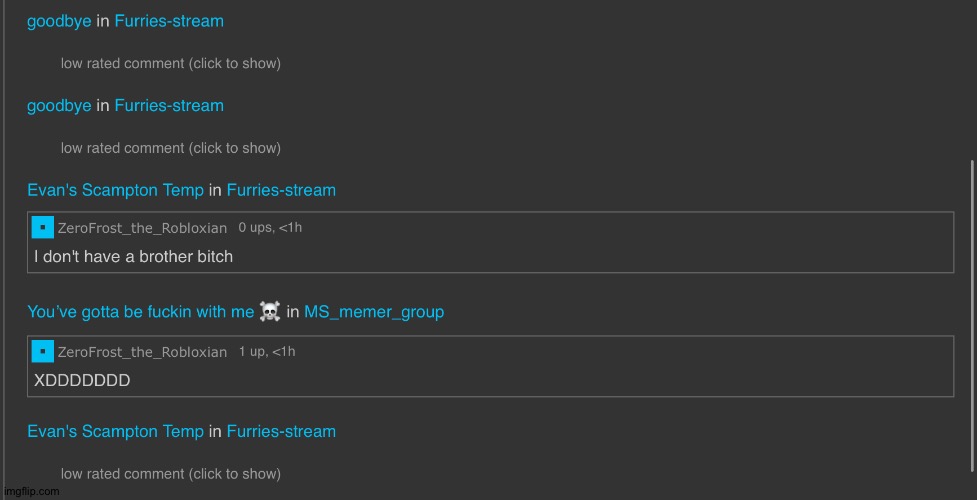Open the MS_memer_group stream link
This screenshot has width=977, height=500.
[374, 312]
